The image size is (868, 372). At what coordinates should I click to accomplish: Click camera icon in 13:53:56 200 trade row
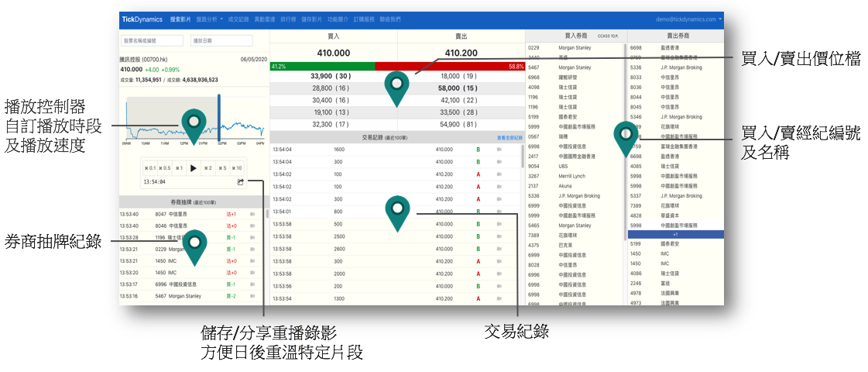(500, 286)
